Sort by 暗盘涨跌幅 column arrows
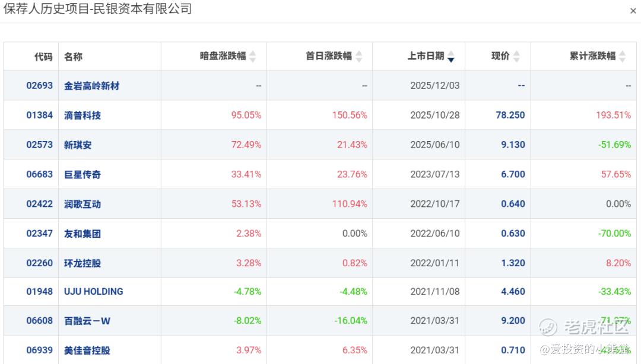 click(x=253, y=56)
